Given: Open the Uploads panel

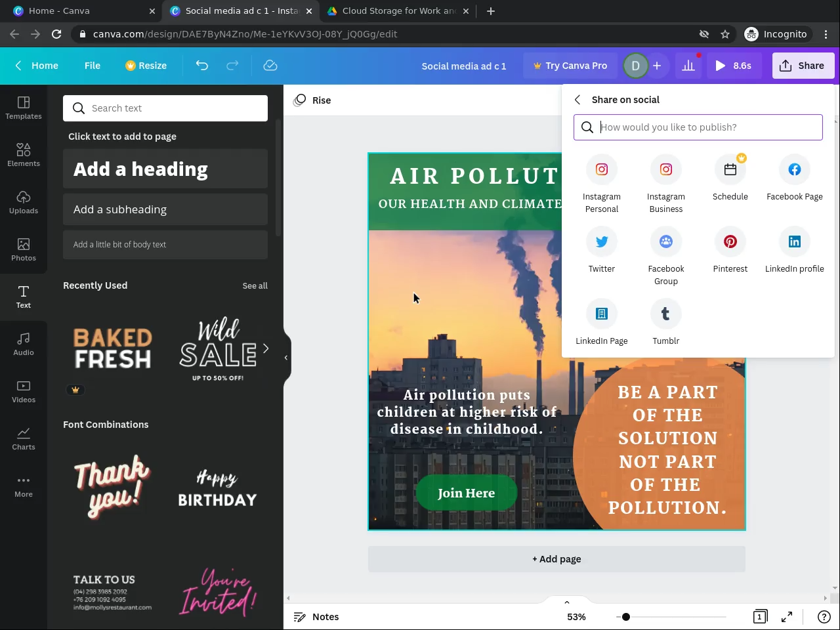Looking at the screenshot, I should pos(24,202).
